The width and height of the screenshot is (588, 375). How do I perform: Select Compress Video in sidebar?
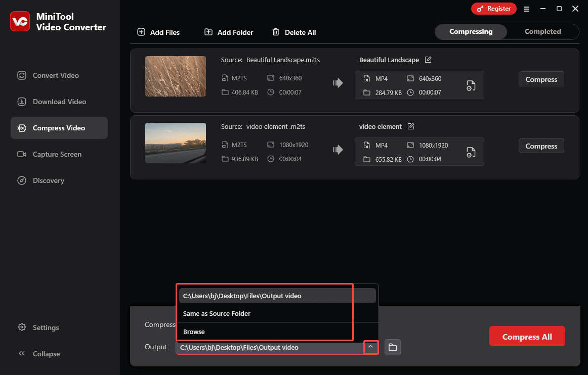(59, 128)
